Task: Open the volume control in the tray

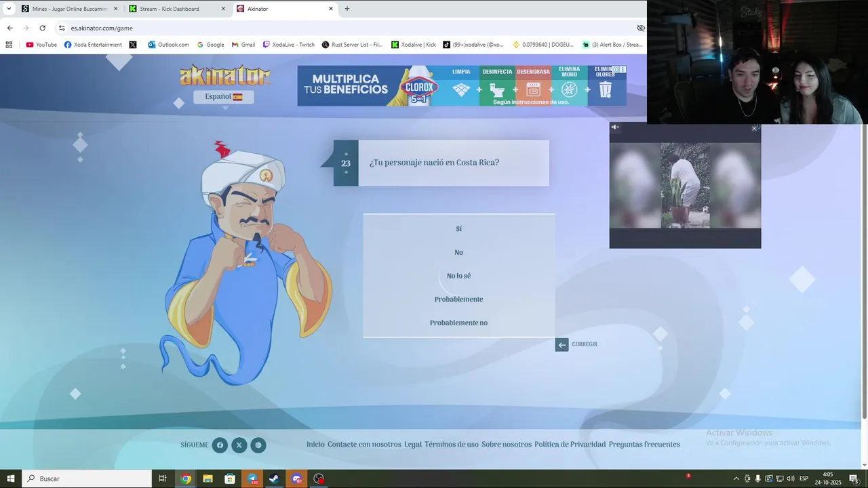Action: pos(790,479)
